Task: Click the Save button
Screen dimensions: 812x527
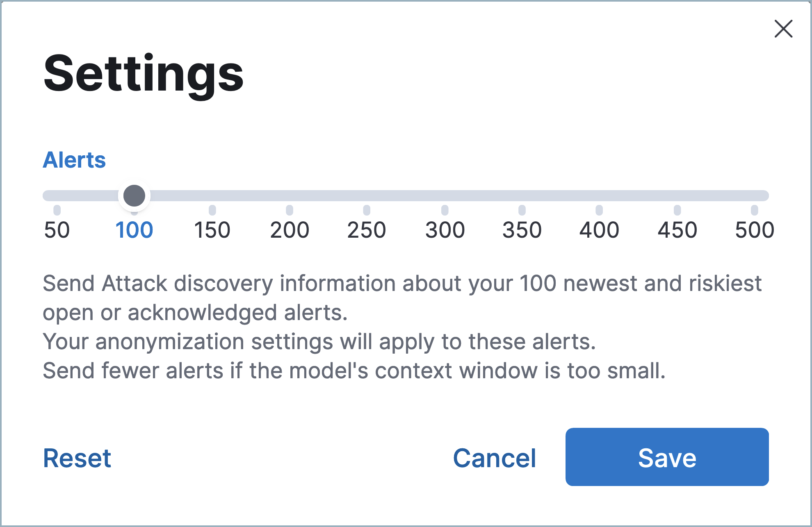Action: 667,458
